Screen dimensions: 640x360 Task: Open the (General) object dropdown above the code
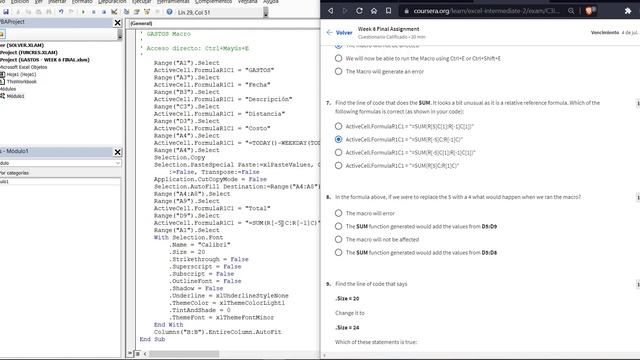(224, 24)
